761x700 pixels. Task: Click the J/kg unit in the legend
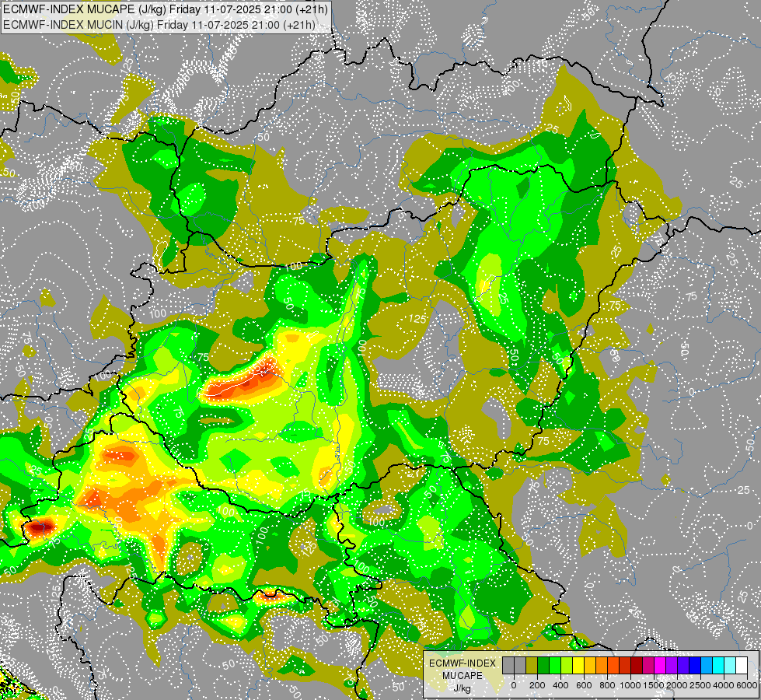click(462, 689)
